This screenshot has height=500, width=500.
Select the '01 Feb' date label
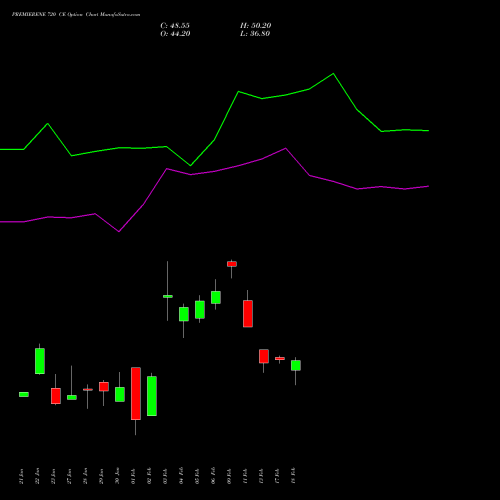coord(134,476)
